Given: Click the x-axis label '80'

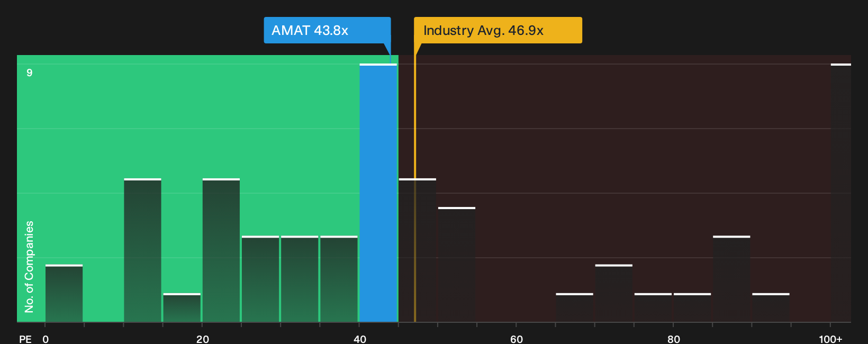Looking at the screenshot, I should pyautogui.click(x=674, y=339).
